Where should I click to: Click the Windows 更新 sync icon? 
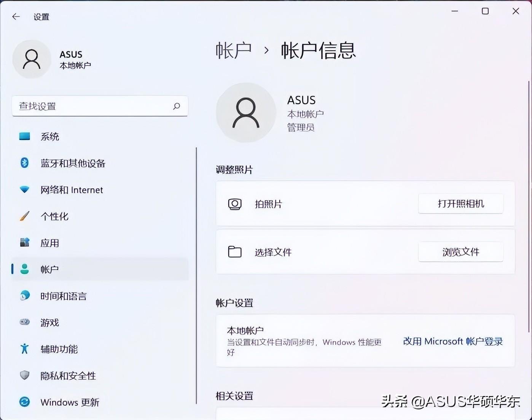tap(25, 402)
